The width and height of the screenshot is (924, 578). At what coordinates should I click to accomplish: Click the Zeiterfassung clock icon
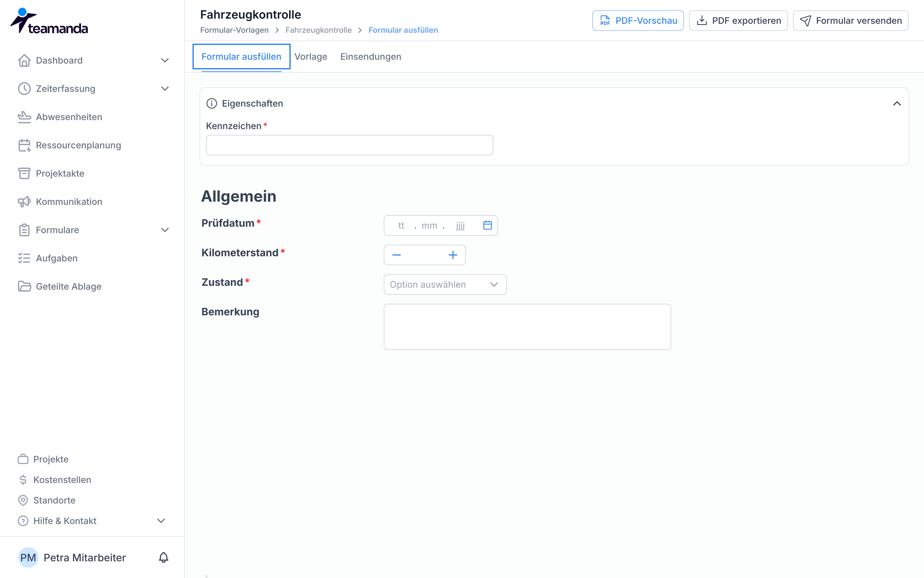pos(24,89)
